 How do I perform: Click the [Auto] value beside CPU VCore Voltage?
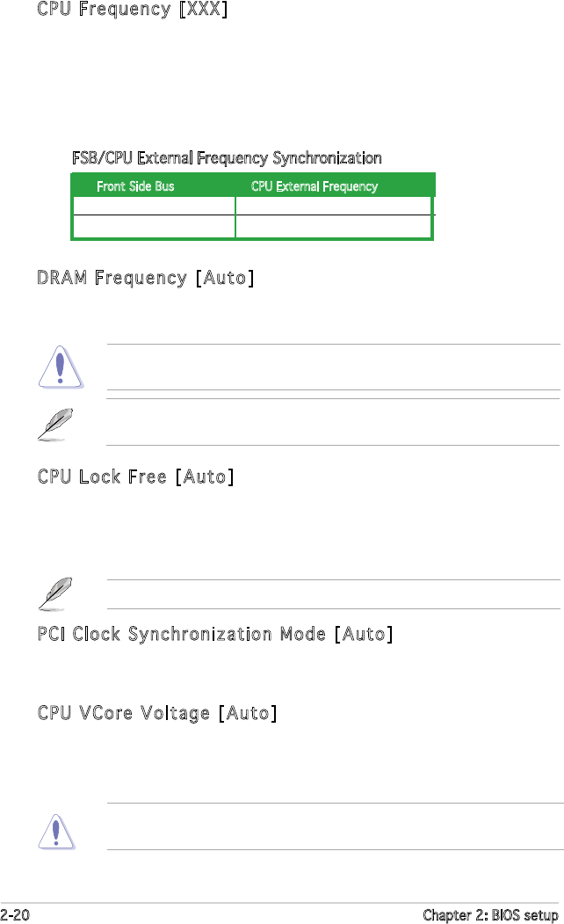pos(248,713)
